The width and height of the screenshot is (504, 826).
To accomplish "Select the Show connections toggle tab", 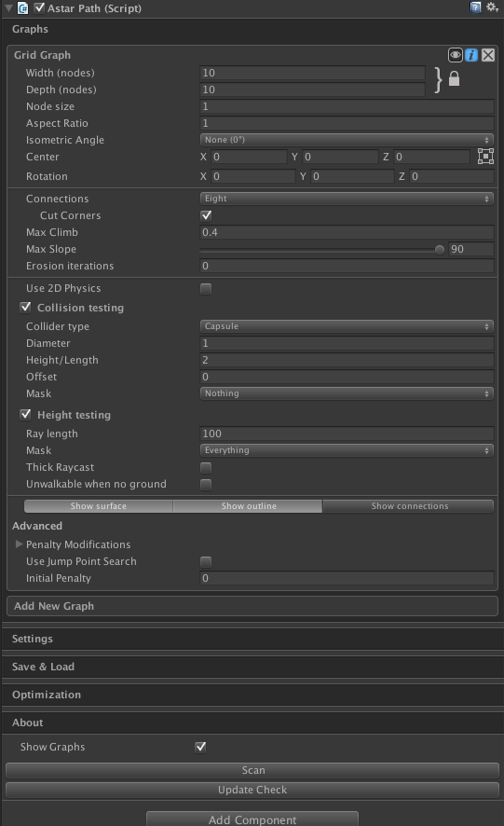I will click(409, 506).
